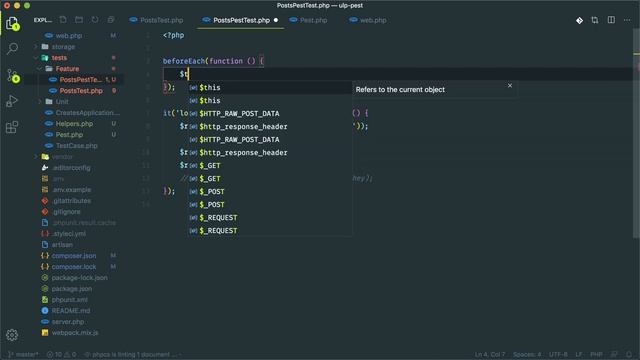The height and width of the screenshot is (360, 640).
Task: Open the Explorer view in activity bar
Action: point(12,24)
